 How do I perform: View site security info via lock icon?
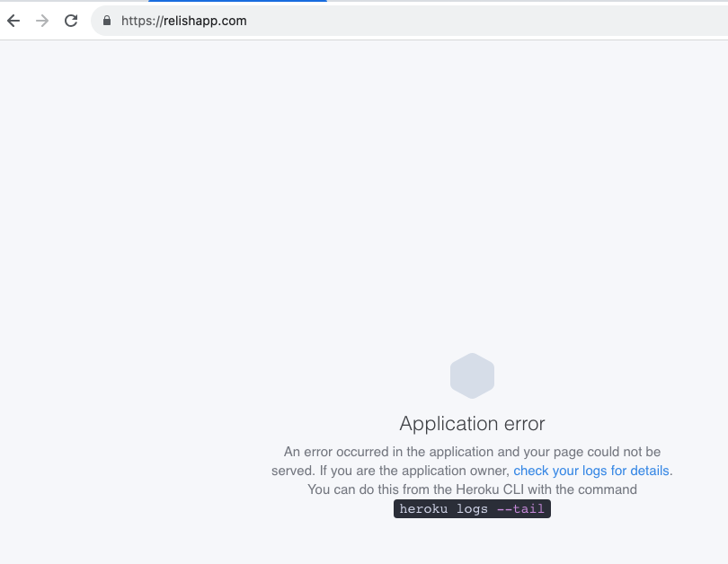tap(107, 21)
